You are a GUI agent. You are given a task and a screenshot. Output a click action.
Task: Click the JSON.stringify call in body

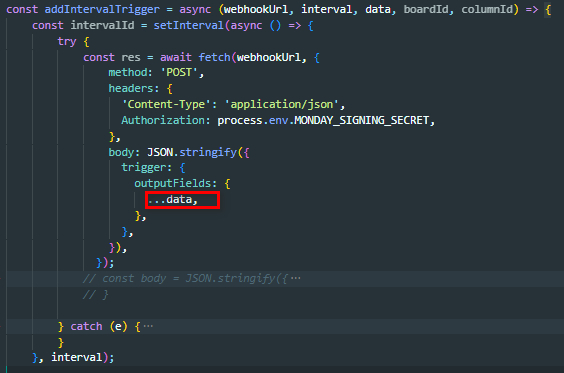click(192, 152)
